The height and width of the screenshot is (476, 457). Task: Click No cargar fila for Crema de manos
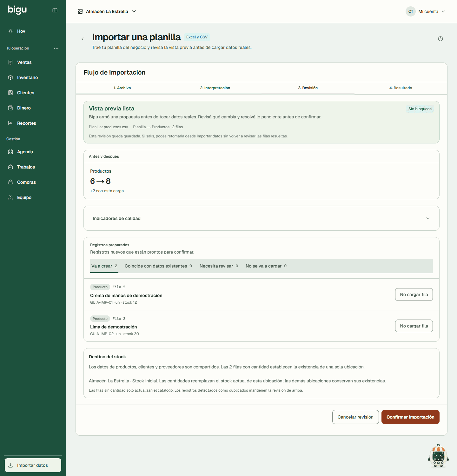414,294
